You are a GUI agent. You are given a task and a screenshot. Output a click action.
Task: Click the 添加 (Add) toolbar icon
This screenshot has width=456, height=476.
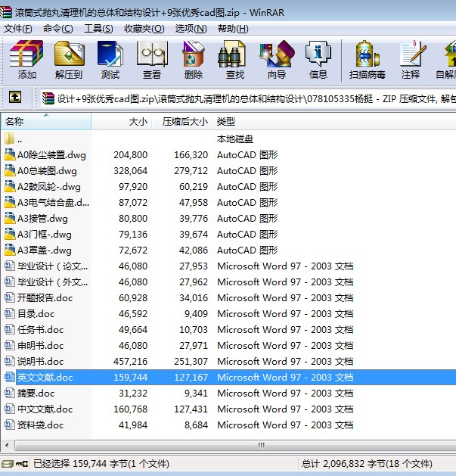[26, 54]
